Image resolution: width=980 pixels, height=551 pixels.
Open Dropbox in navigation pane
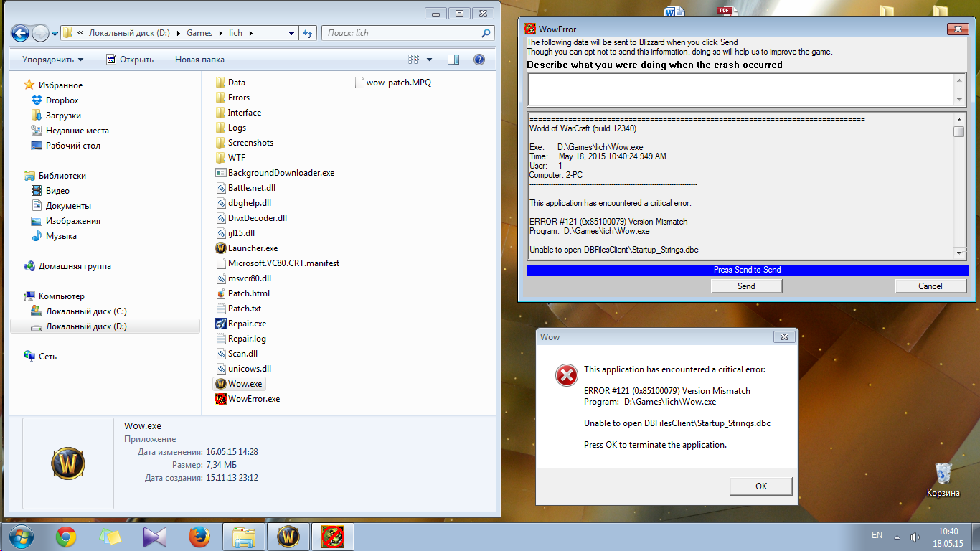coord(55,100)
